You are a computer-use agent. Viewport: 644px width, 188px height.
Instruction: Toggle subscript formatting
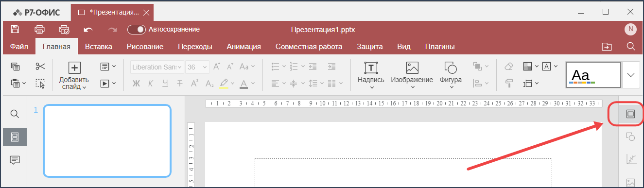(209, 84)
